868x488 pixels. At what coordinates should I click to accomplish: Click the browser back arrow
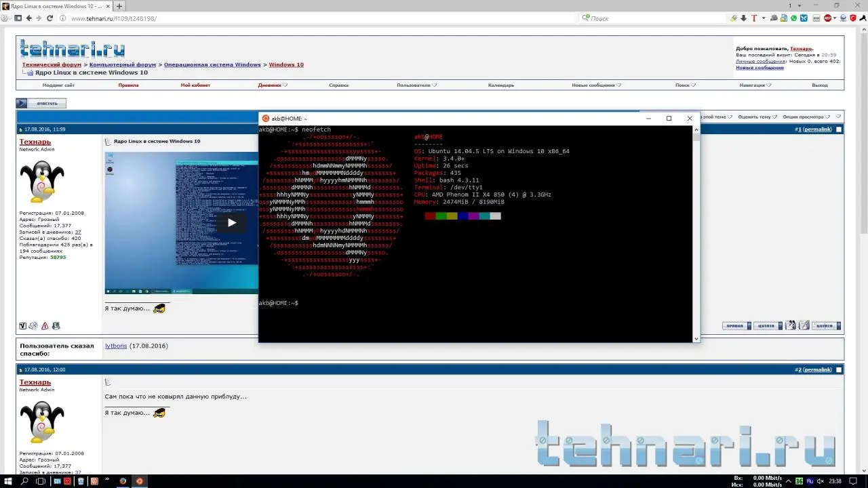point(29,18)
